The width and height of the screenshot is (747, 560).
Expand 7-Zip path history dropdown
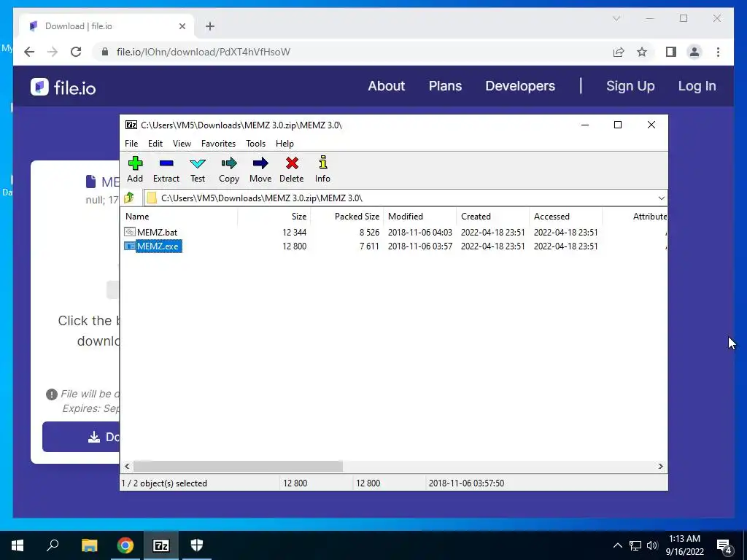click(661, 198)
